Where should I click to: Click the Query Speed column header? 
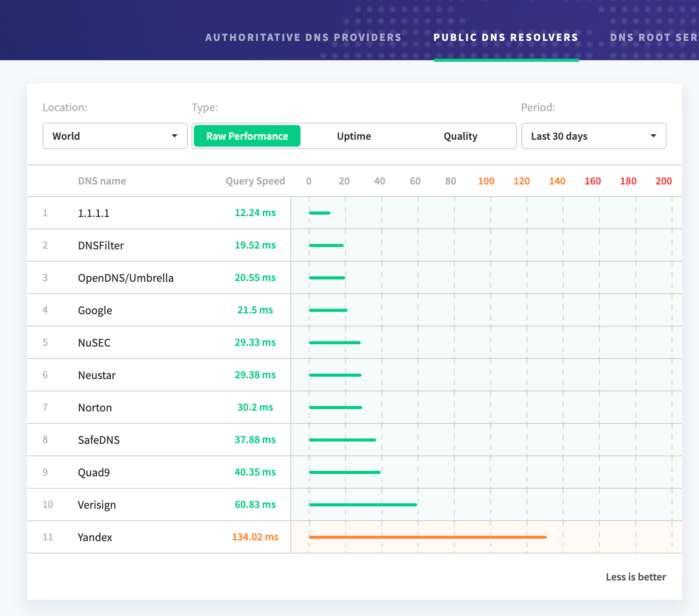click(x=255, y=181)
